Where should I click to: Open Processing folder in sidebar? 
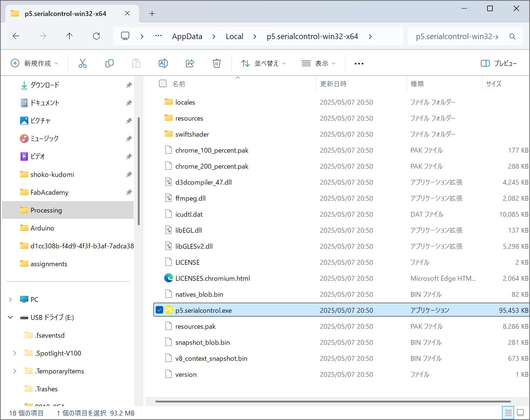[68, 210]
